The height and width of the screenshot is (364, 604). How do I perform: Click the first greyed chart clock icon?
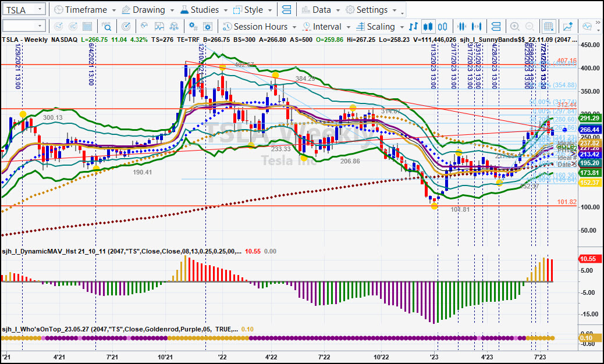58,27
